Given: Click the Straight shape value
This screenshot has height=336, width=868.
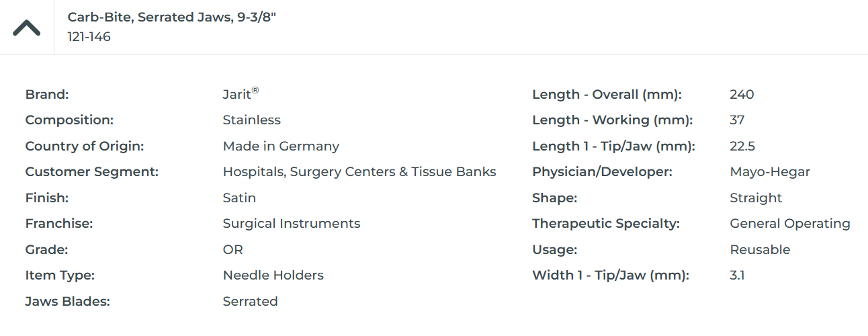Looking at the screenshot, I should click(x=756, y=198).
